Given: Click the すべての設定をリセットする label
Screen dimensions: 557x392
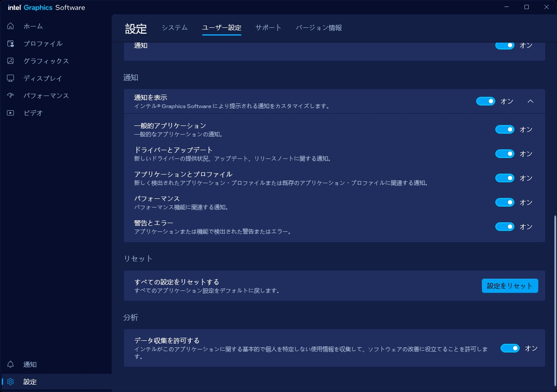Looking at the screenshot, I should pyautogui.click(x=177, y=282).
